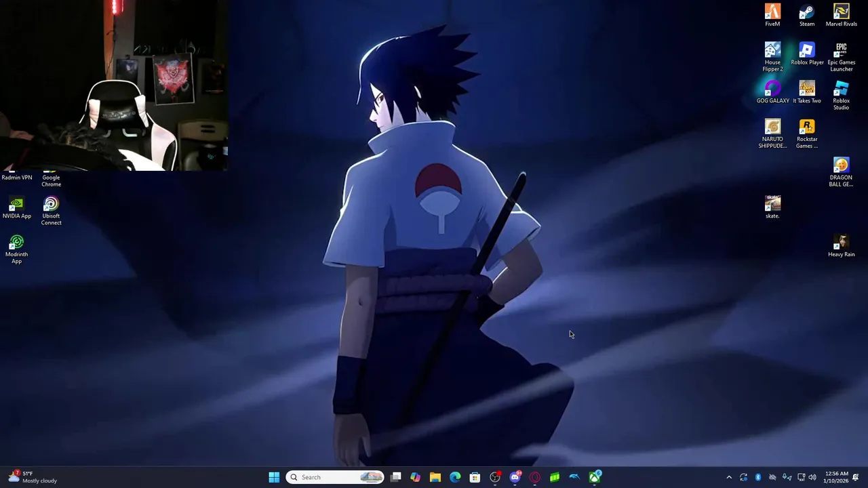This screenshot has width=868, height=488.
Task: Open network settings from the tray
Action: [x=801, y=477]
